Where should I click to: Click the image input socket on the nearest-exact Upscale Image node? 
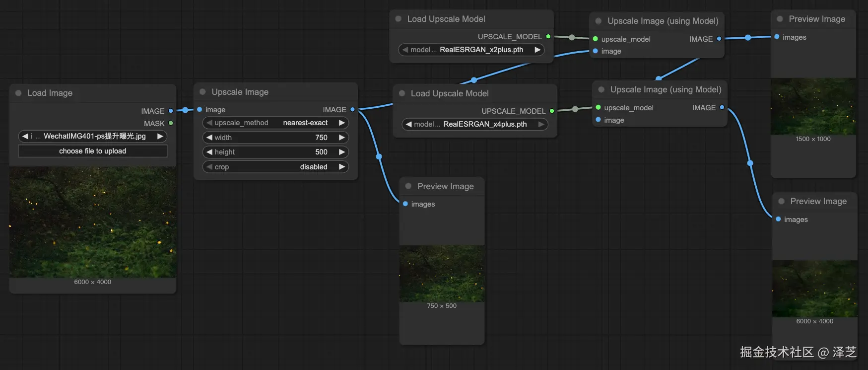tap(200, 109)
